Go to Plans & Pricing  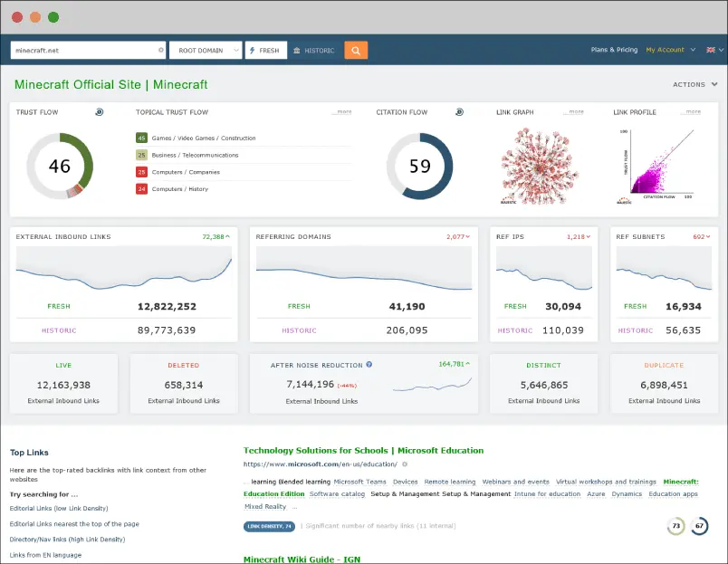click(x=614, y=50)
